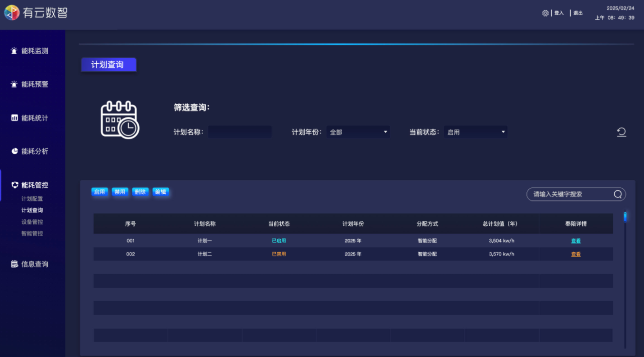644x357 pixels.
Task: Click the 计划名称 filter input field
Action: tap(240, 132)
